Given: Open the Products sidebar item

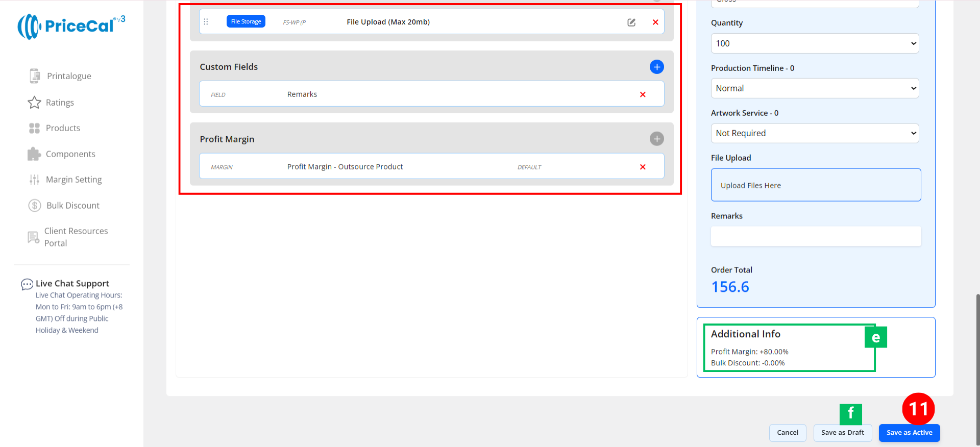Looking at the screenshot, I should [63, 128].
